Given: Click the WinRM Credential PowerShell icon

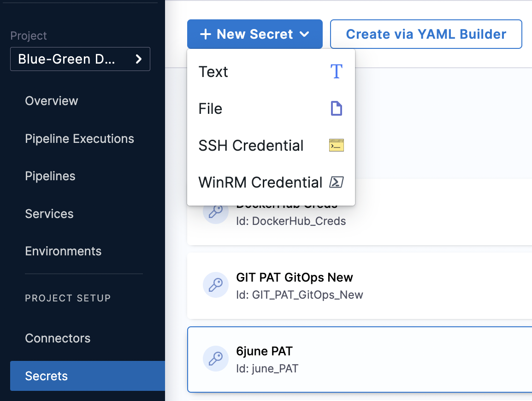Looking at the screenshot, I should [x=336, y=182].
